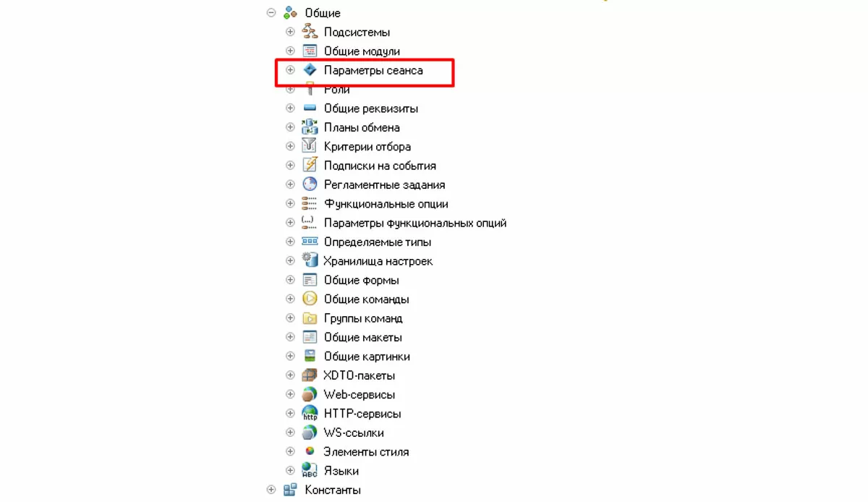
Task: Expand the XDTO-пакеты branch
Action: [x=290, y=375]
